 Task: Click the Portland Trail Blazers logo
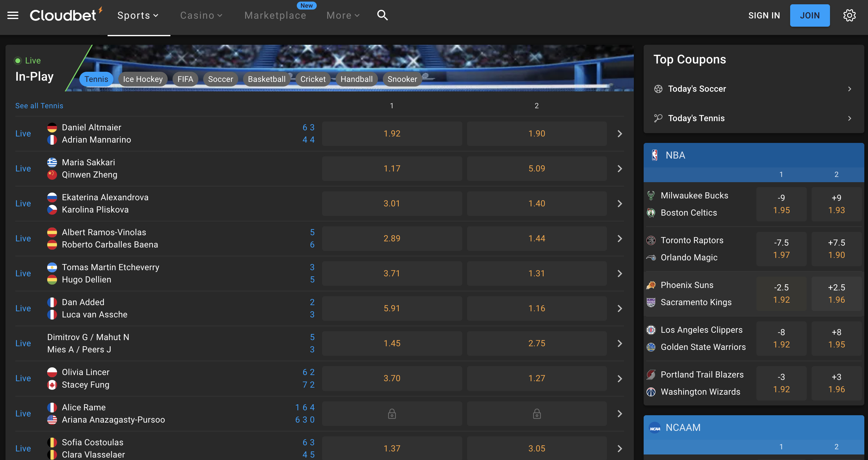click(651, 375)
